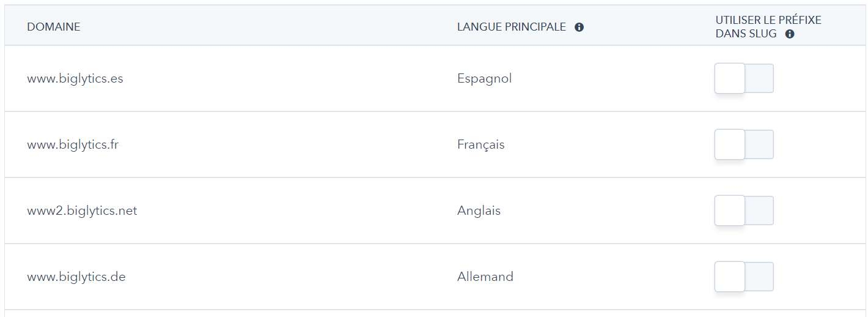Choose the www.biglytics.de domain name

point(76,277)
